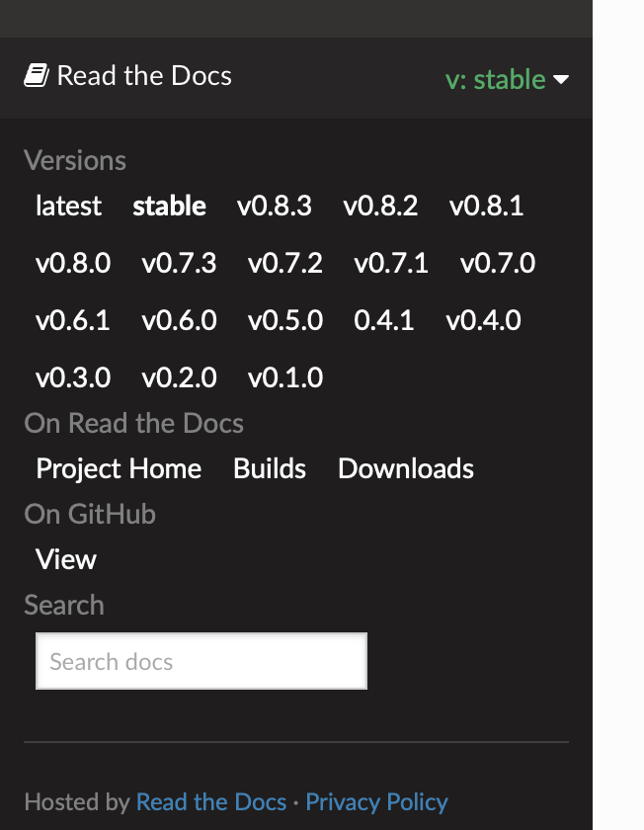Click inside the Search docs field

201,660
